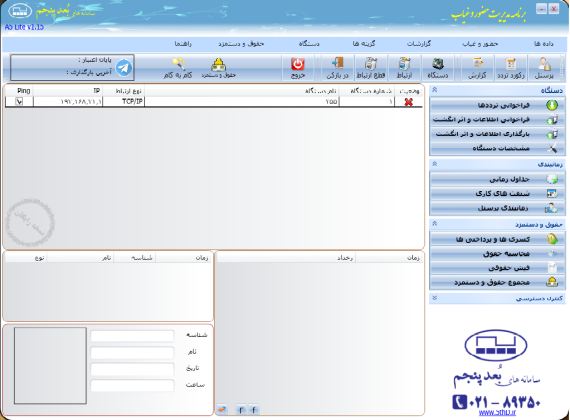Open the دستگاه menu in the menu bar
The image size is (570, 420).
[309, 44]
